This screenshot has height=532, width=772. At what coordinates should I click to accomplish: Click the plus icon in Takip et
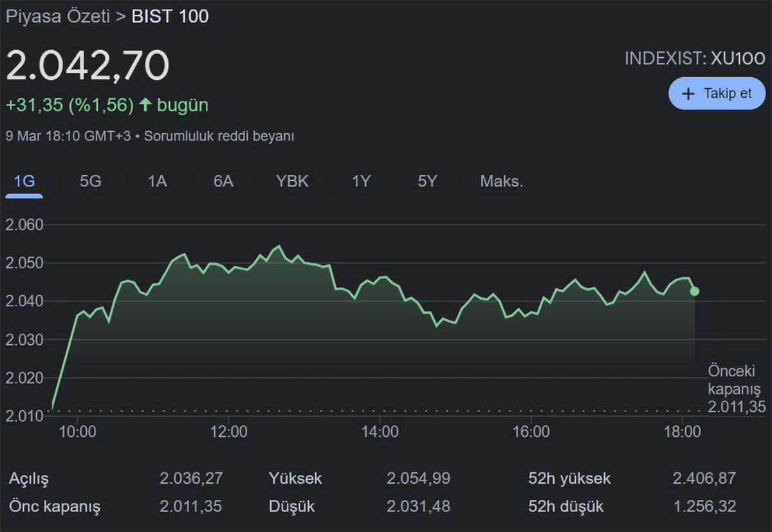pos(688,94)
